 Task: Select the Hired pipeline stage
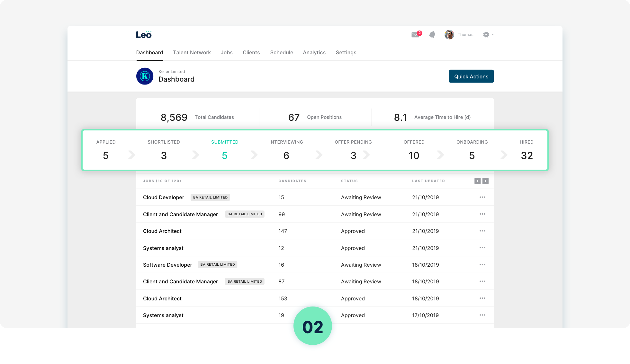(526, 150)
